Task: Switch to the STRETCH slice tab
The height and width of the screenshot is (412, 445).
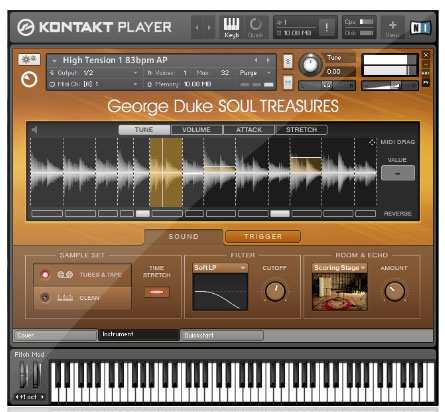Action: click(x=301, y=130)
